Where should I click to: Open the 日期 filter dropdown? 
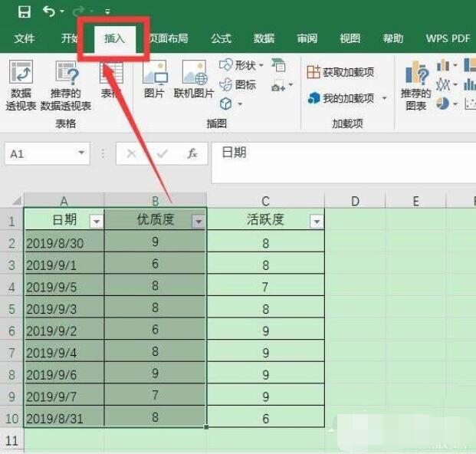coord(97,222)
